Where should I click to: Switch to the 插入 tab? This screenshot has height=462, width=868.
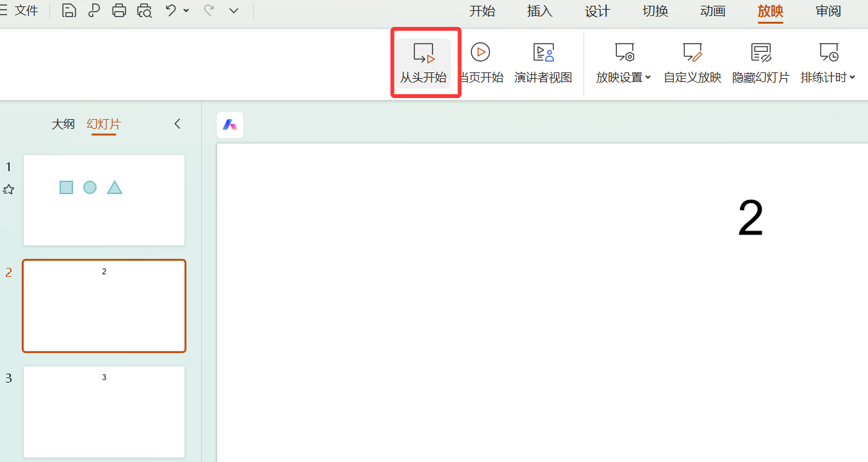pyautogui.click(x=540, y=12)
